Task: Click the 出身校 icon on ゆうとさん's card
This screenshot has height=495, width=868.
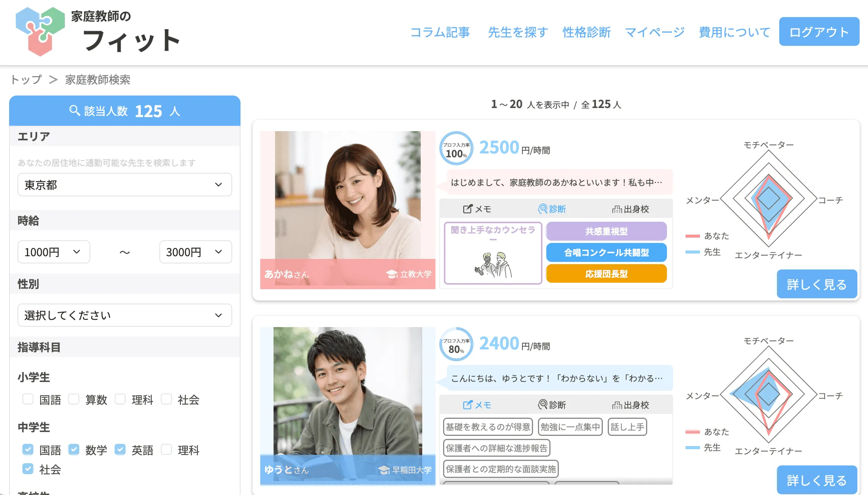Action: pos(617,404)
